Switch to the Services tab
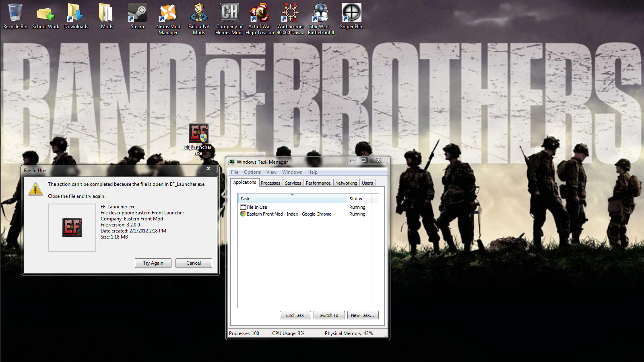This screenshot has width=644, height=362. point(293,183)
